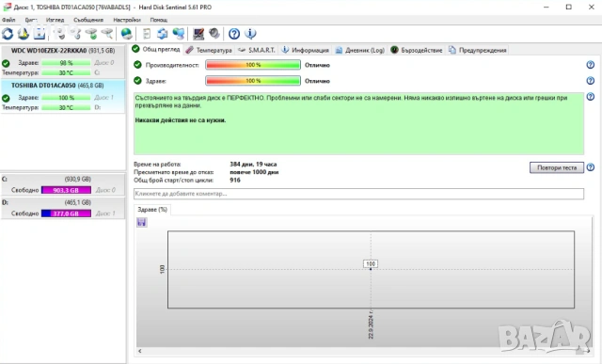Click D: free space 377,0 GB bar
The width and height of the screenshot is (602, 364).
coord(66,214)
